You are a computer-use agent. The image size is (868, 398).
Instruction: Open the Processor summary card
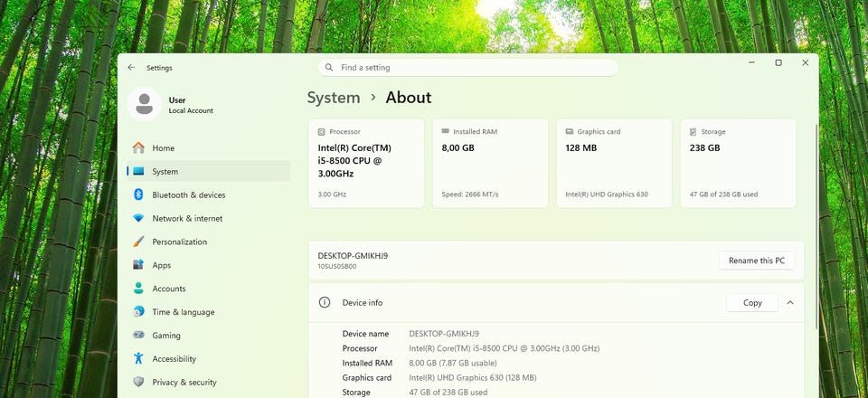point(366,164)
